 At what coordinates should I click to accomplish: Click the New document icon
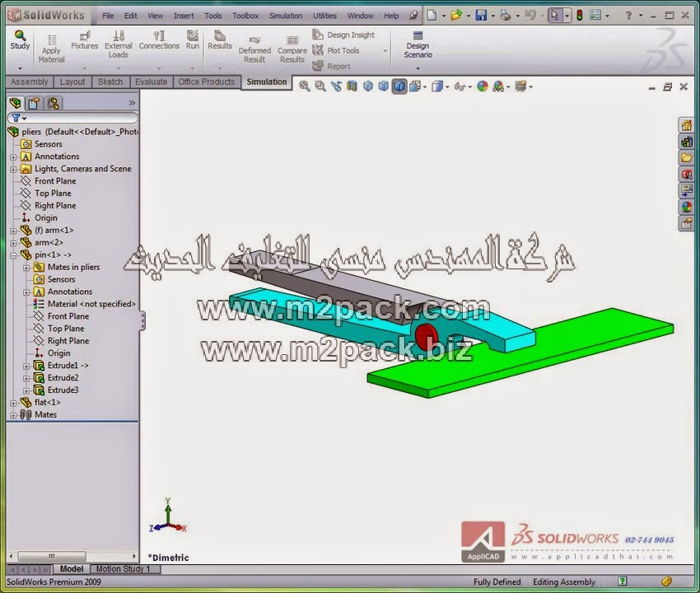[432, 15]
